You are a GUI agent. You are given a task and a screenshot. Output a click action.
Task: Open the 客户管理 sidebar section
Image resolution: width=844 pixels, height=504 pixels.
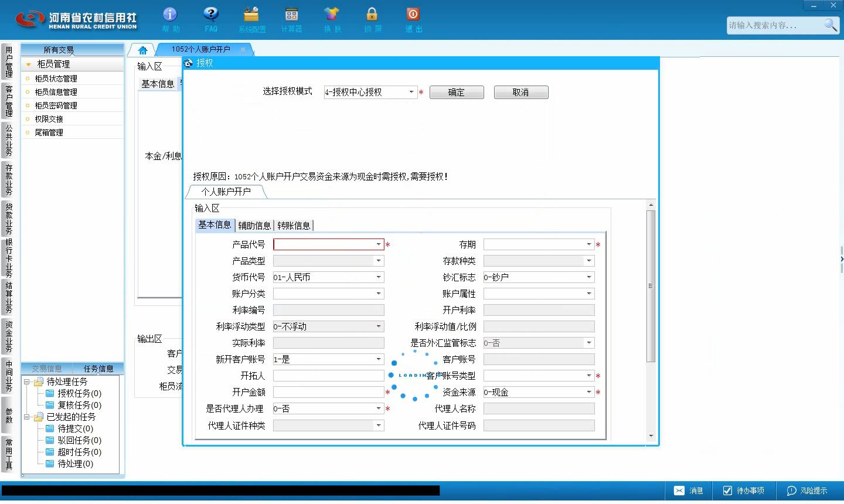tap(9, 101)
